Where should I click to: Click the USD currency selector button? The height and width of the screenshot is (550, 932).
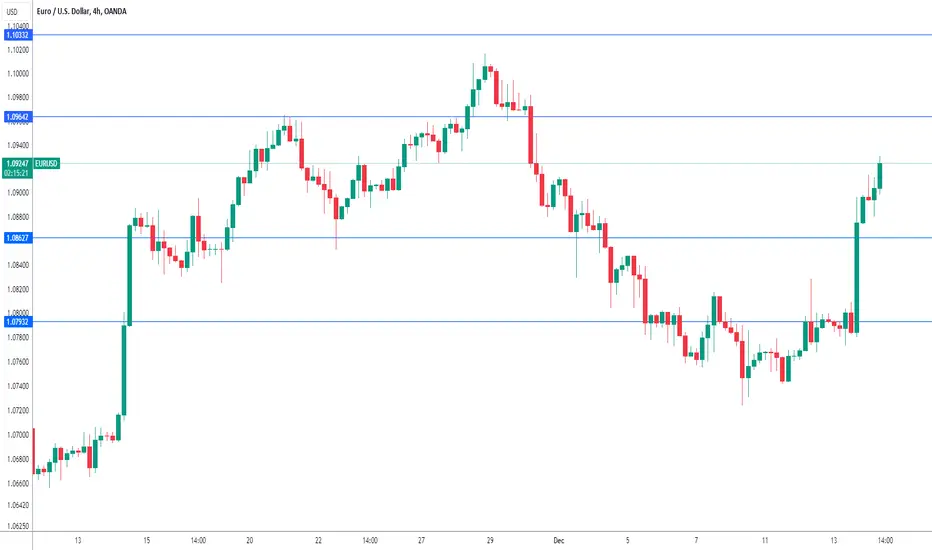[12, 11]
